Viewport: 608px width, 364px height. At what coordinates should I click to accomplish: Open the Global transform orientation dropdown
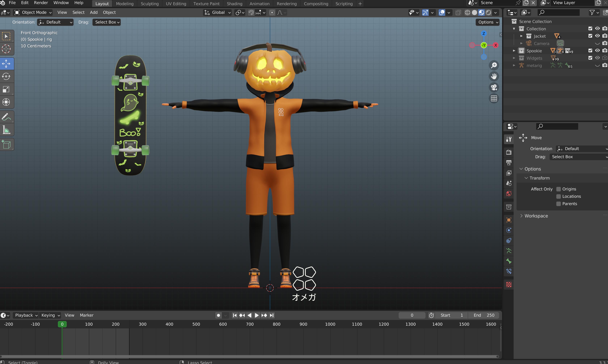point(218,12)
